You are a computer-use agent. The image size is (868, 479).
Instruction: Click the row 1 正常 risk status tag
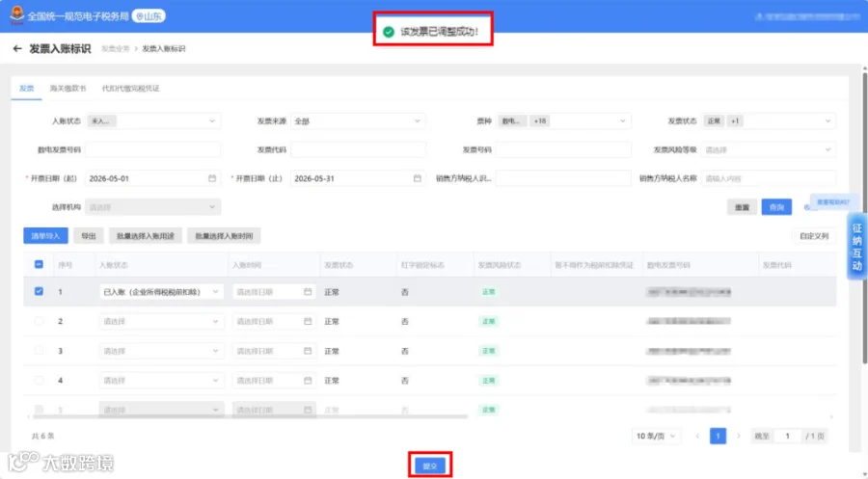(x=488, y=291)
